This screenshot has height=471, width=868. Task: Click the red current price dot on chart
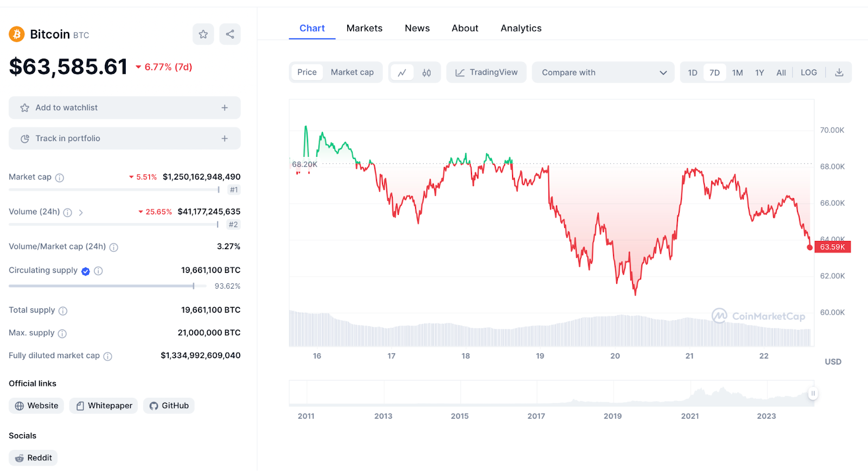pyautogui.click(x=810, y=247)
